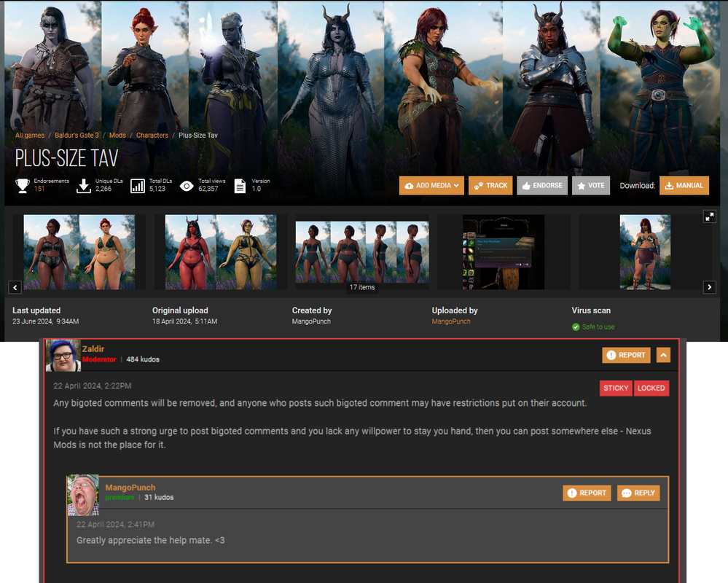This screenshot has width=728, height=583.
Task: Open last thumbnail with red-haired character
Action: (x=646, y=252)
